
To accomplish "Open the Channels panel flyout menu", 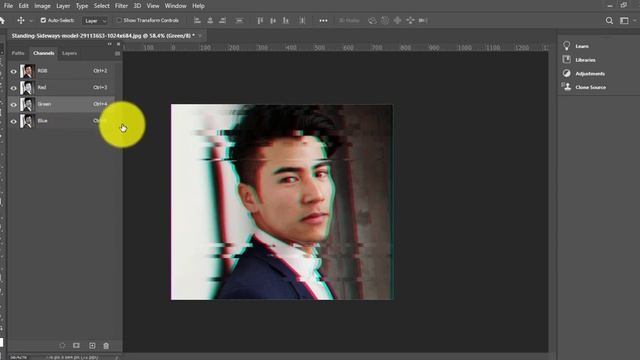I will pyautogui.click(x=118, y=53).
